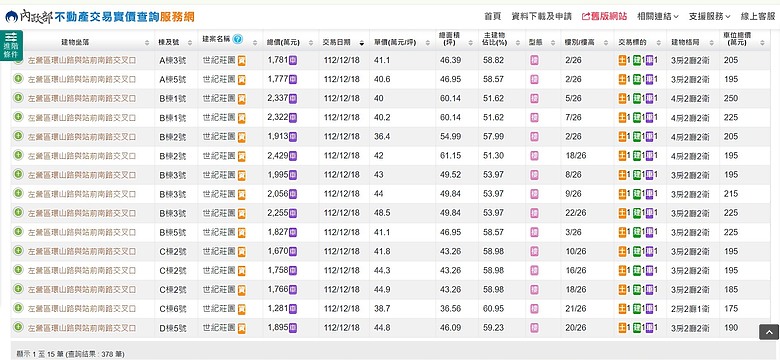Viewport: 780px width, 360px height.
Task: Click the purple 車 icon in the 16/26 row
Action: point(649,270)
